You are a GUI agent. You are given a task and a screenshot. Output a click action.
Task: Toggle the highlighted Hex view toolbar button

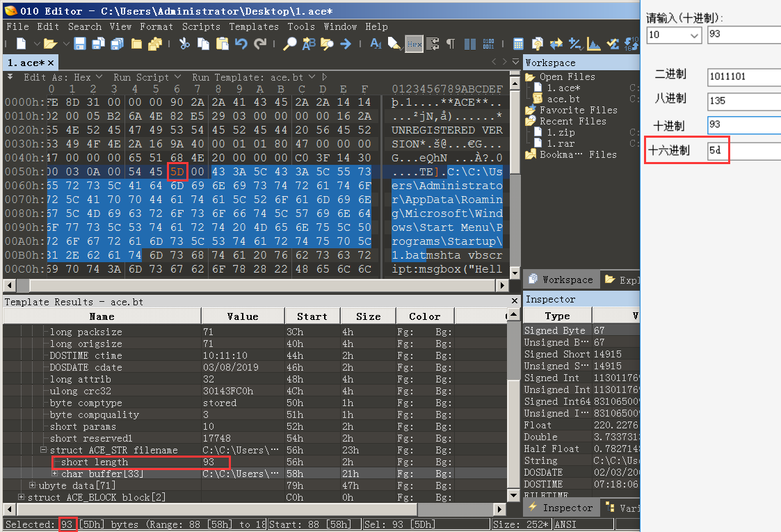414,44
